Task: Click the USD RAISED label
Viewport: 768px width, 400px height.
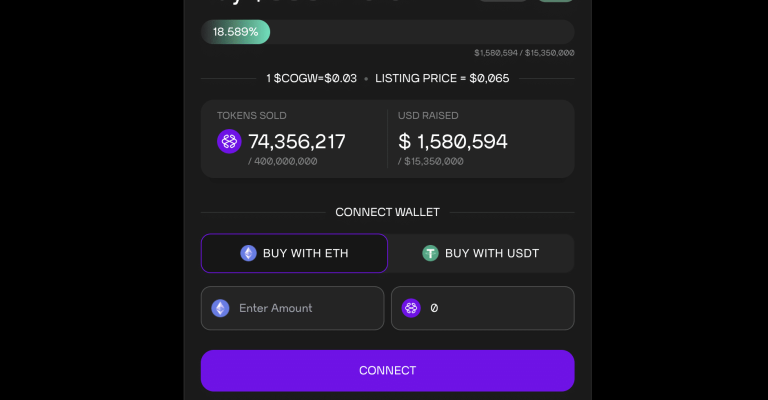Action: click(x=428, y=116)
